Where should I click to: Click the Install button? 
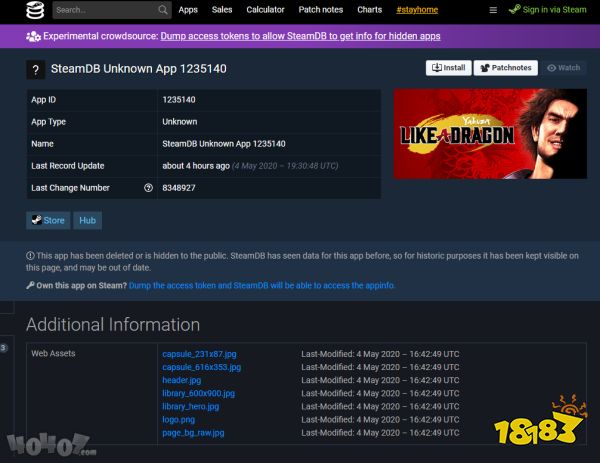448,68
